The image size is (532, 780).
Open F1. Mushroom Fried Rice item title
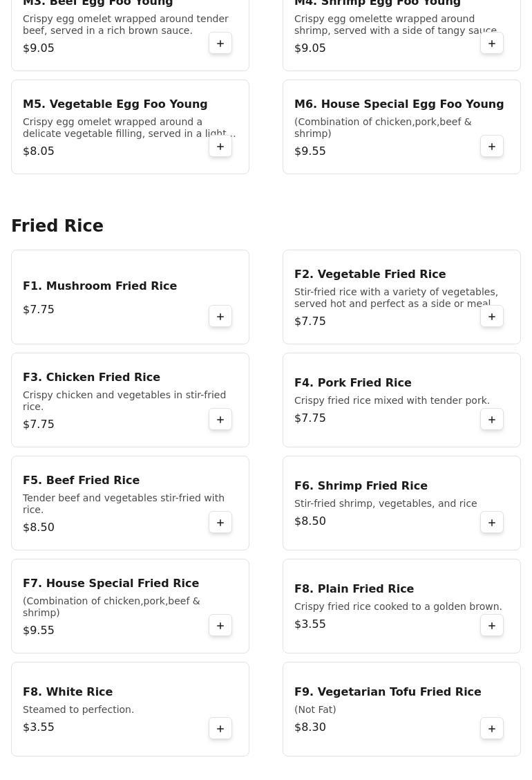point(99,286)
